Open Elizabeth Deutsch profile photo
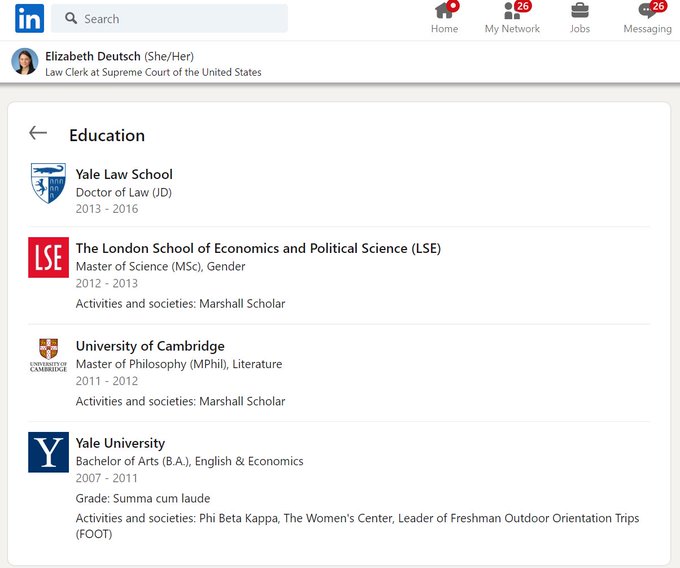This screenshot has width=680, height=568. click(25, 61)
